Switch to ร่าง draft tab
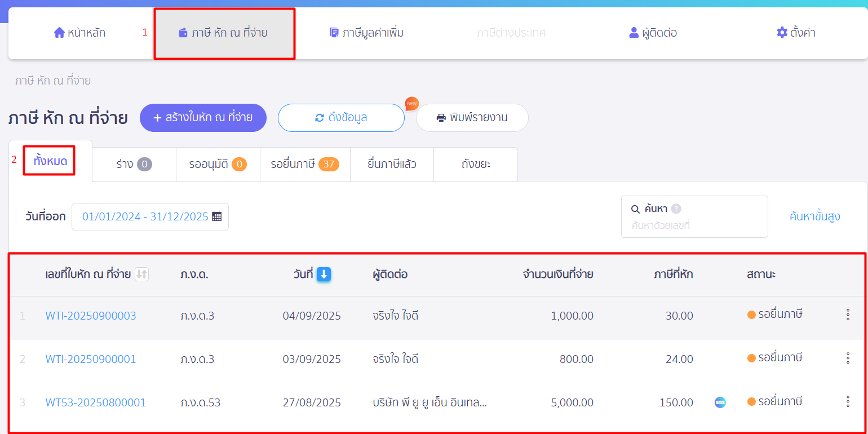The width and height of the screenshot is (868, 434). pos(134,165)
